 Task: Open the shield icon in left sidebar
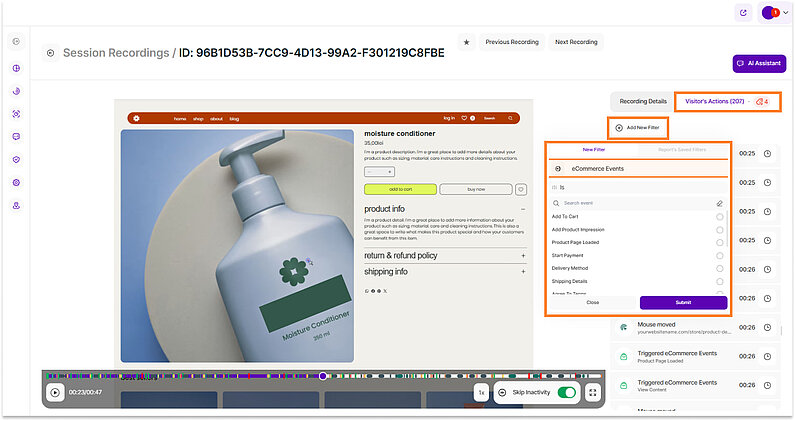(16, 159)
